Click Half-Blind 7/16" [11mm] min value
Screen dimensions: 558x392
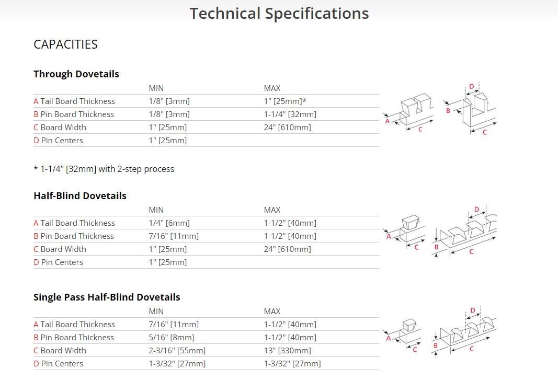[x=174, y=236]
